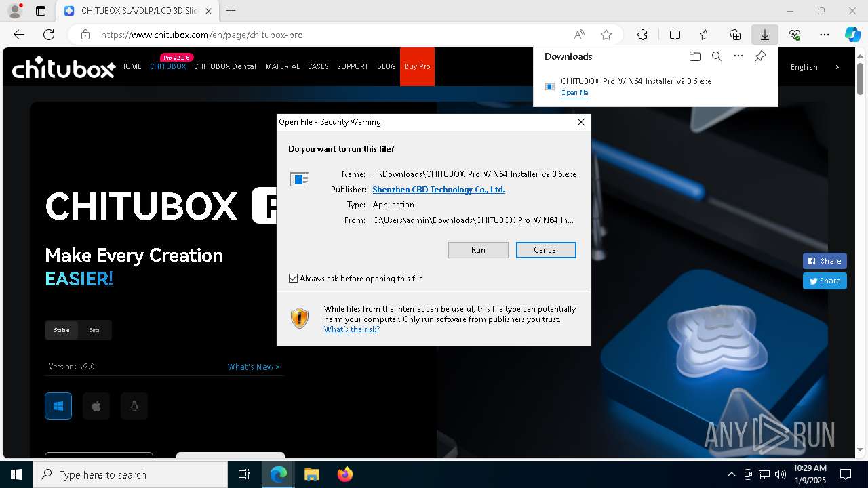Open a new browser tab
This screenshot has height=488, width=868.
[x=231, y=11]
